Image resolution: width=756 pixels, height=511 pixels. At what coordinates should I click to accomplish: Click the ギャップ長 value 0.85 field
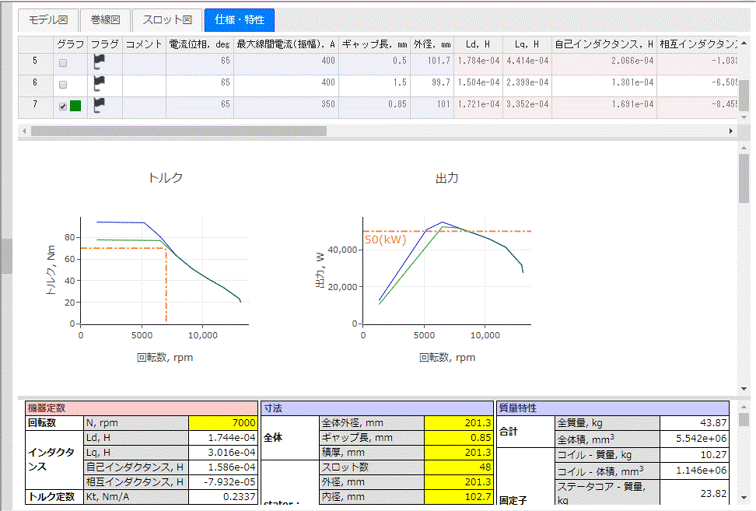coord(459,438)
